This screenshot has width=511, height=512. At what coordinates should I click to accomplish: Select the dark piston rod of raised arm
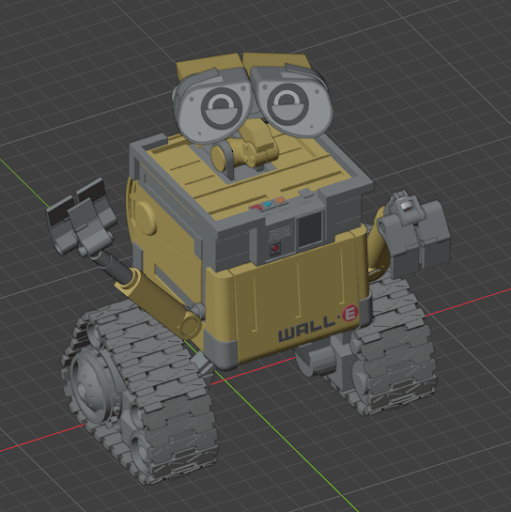click(112, 265)
